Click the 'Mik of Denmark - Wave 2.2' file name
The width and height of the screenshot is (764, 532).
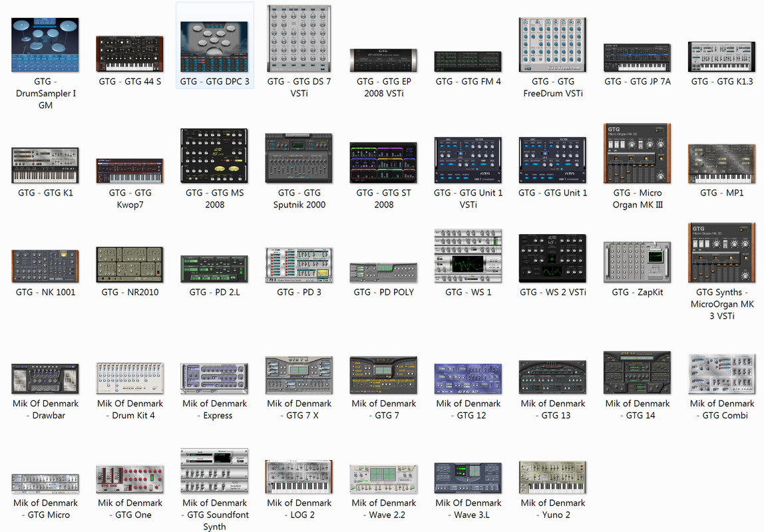383,509
